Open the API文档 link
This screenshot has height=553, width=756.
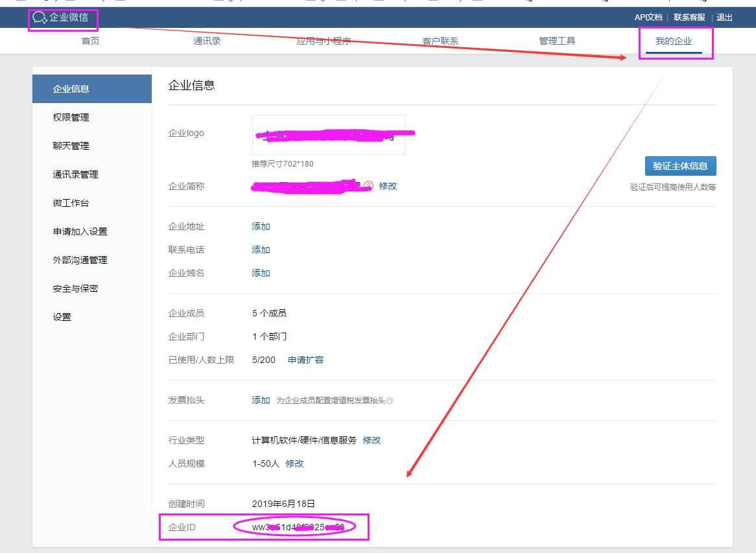point(648,18)
